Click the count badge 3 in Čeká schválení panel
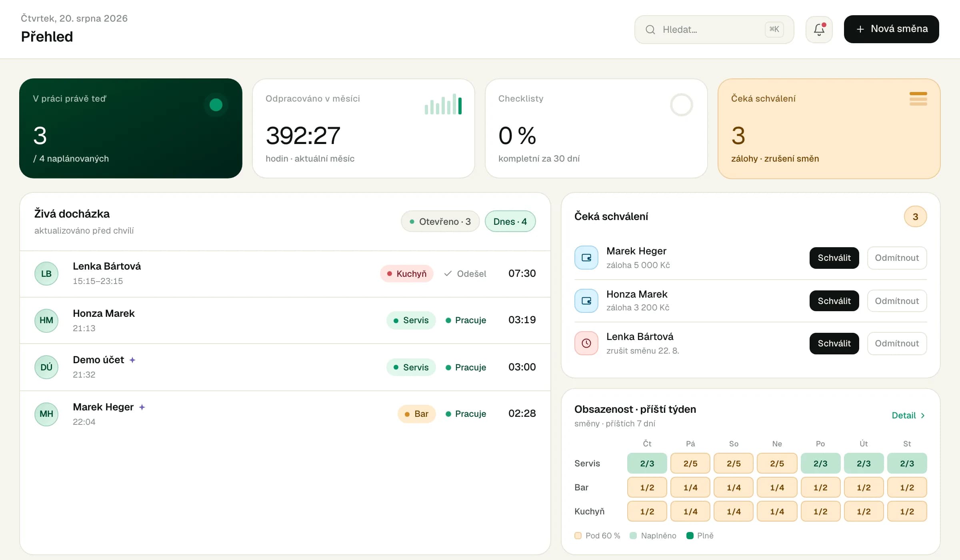 click(915, 216)
